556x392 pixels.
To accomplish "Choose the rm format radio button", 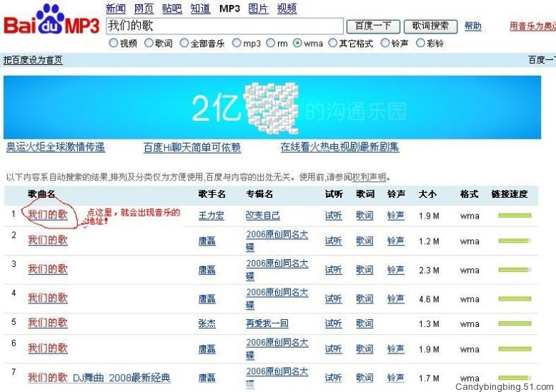I will tap(270, 43).
